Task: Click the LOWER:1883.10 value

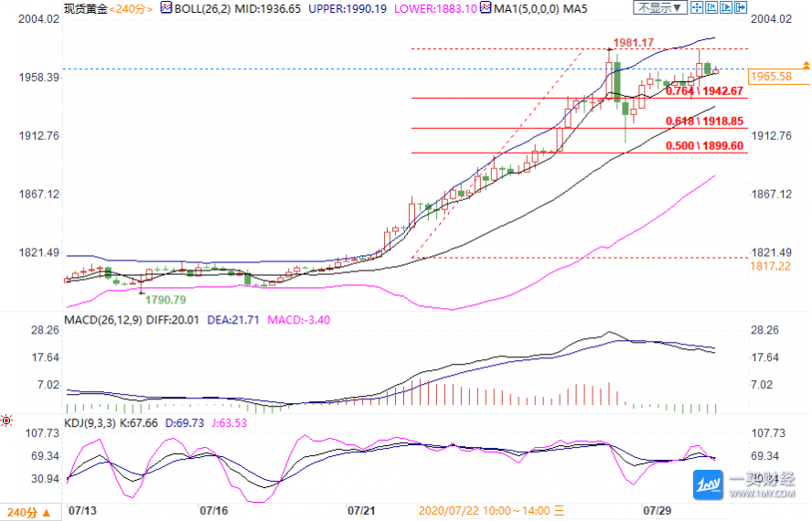Action: coord(435,9)
